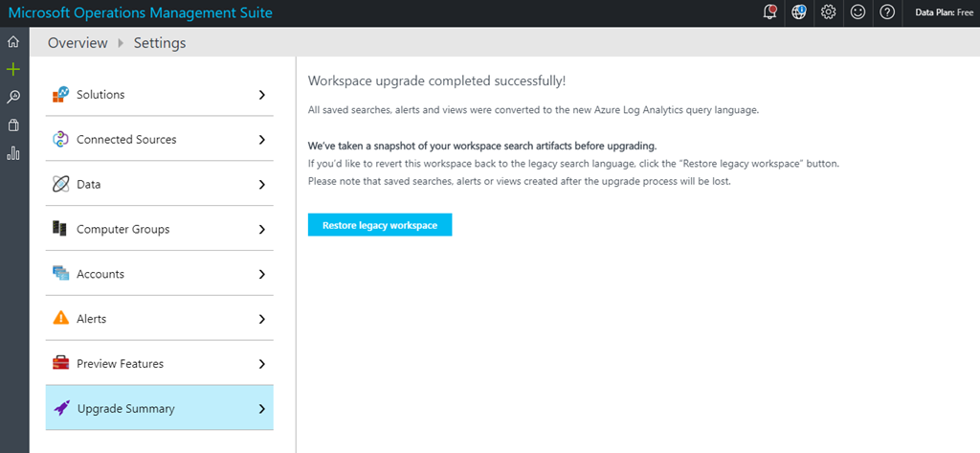The width and height of the screenshot is (980, 453).
Task: Expand the Solutions chevron arrow
Action: (x=261, y=95)
